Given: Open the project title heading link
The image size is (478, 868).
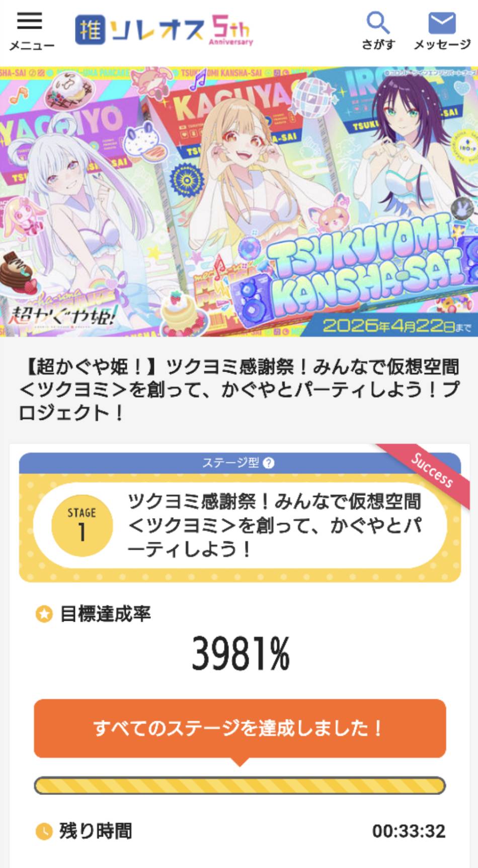Looking at the screenshot, I should pos(239,390).
